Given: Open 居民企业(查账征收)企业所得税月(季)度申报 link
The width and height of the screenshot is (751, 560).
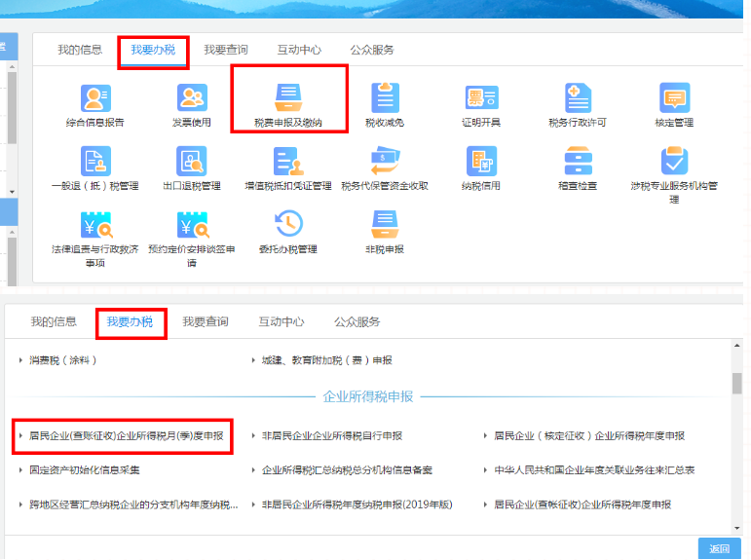Looking at the screenshot, I should tap(127, 436).
